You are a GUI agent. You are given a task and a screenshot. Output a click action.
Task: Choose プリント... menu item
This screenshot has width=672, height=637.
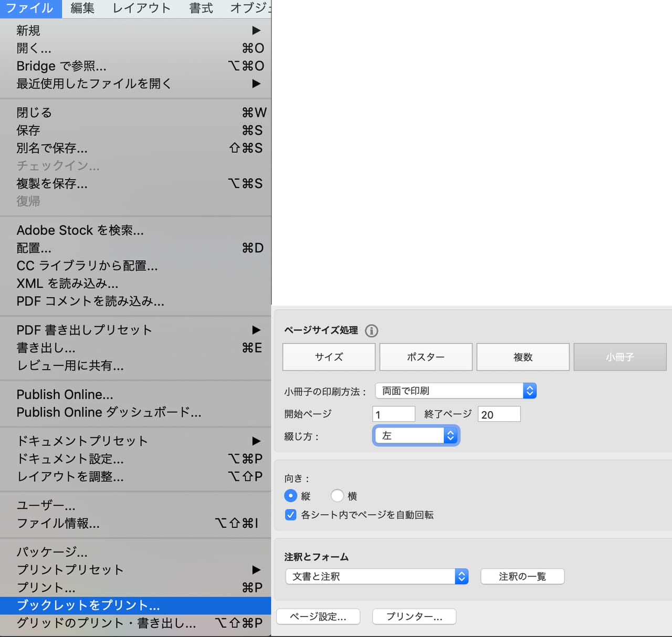(135, 588)
